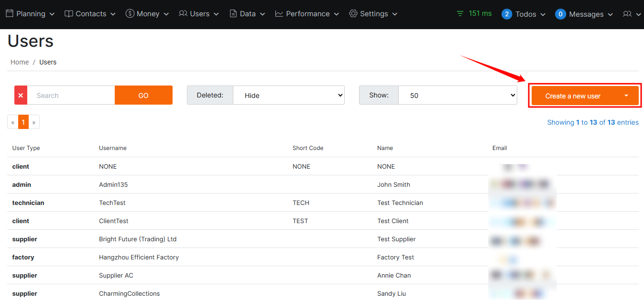Screen dimensions: 644x301
Task: Click the chart icon beside Performance
Action: (279, 14)
